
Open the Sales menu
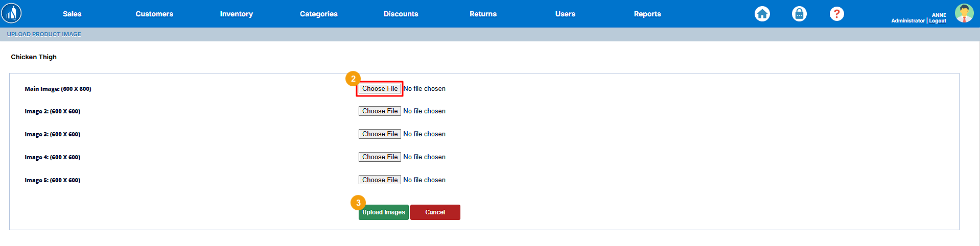72,14
